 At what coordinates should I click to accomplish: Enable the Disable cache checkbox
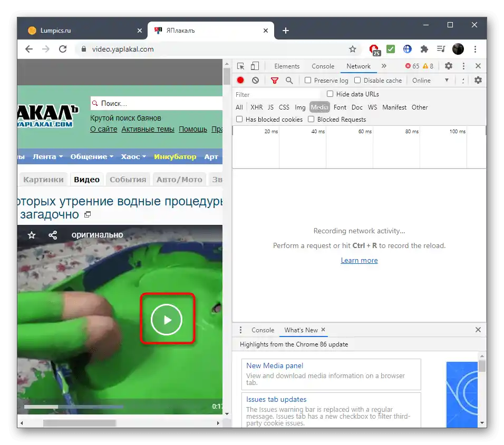pyautogui.click(x=357, y=80)
